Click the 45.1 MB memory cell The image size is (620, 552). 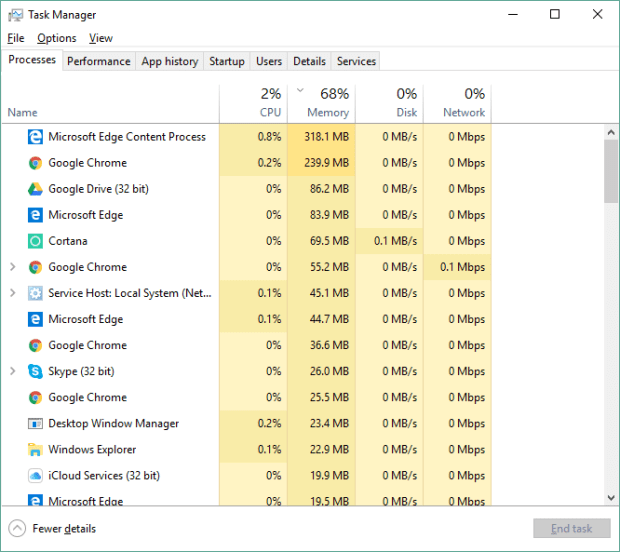[x=321, y=293]
